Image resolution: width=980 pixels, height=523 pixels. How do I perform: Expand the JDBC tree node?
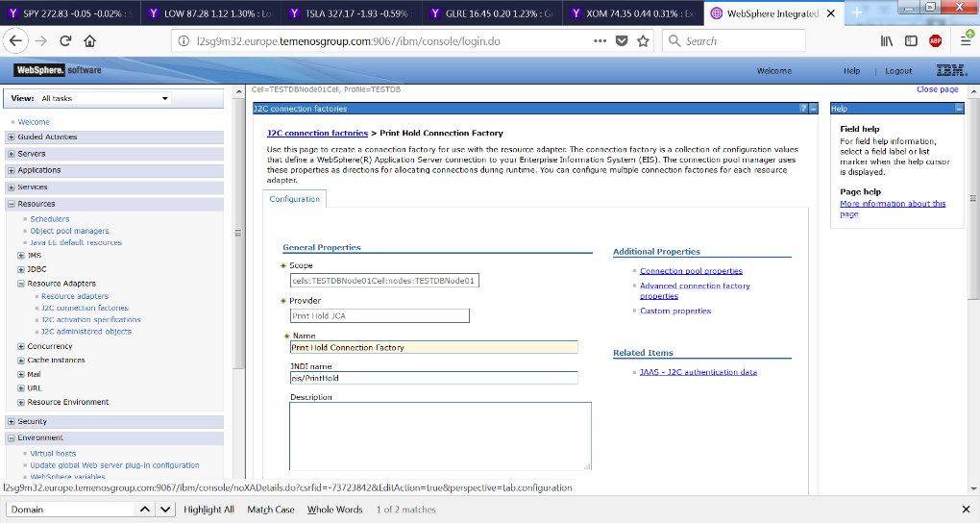22,269
